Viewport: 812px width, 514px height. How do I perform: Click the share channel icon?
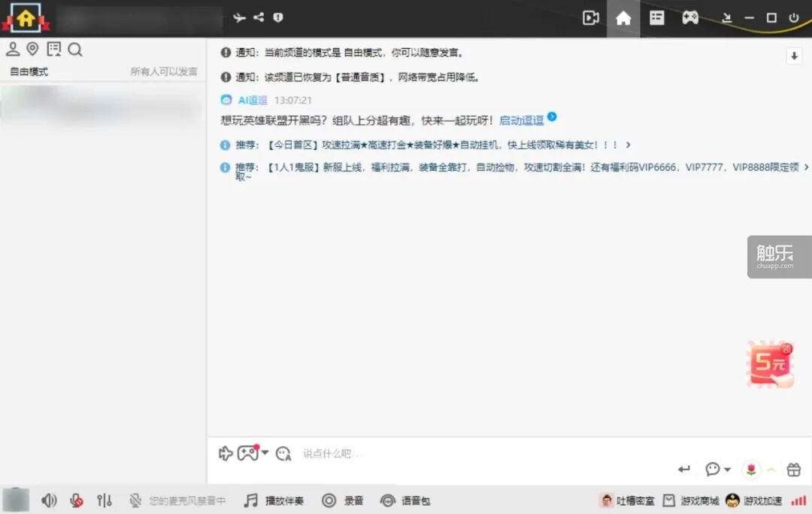(x=259, y=17)
